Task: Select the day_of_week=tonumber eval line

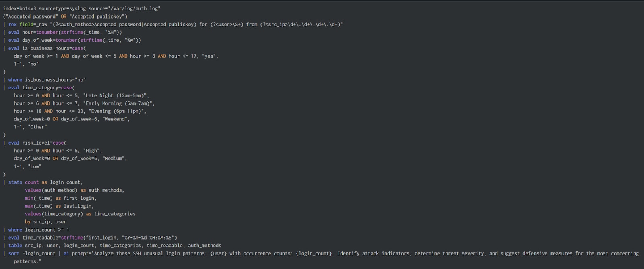Action: pyautogui.click(x=72, y=40)
